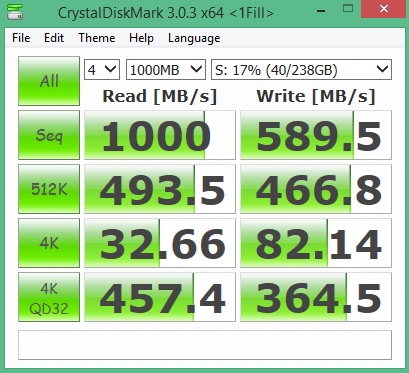Image resolution: width=409 pixels, height=373 pixels.
Task: Open the drive selection dropdown S: 17%
Action: click(301, 70)
